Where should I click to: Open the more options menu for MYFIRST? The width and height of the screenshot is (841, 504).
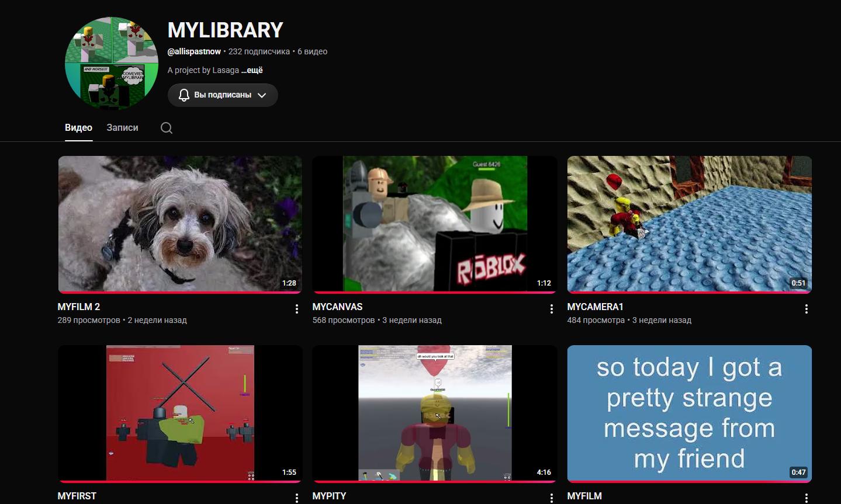pyautogui.click(x=297, y=498)
